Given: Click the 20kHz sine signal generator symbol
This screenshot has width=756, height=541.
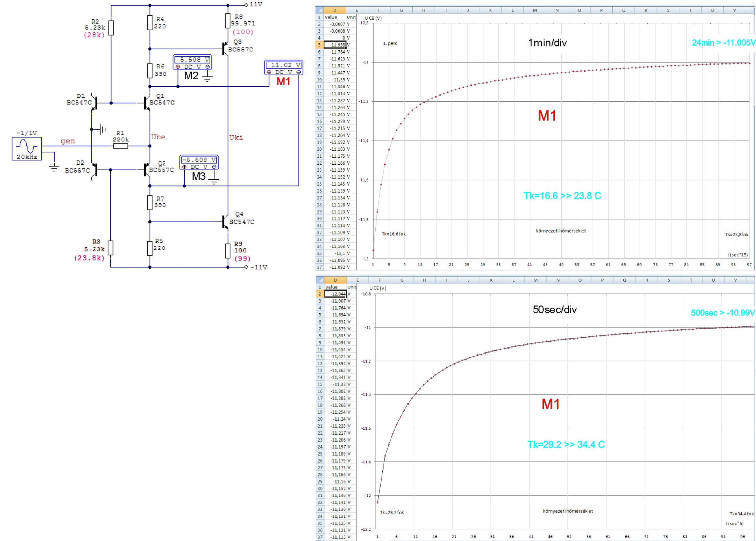Looking at the screenshot, I should click(26, 148).
